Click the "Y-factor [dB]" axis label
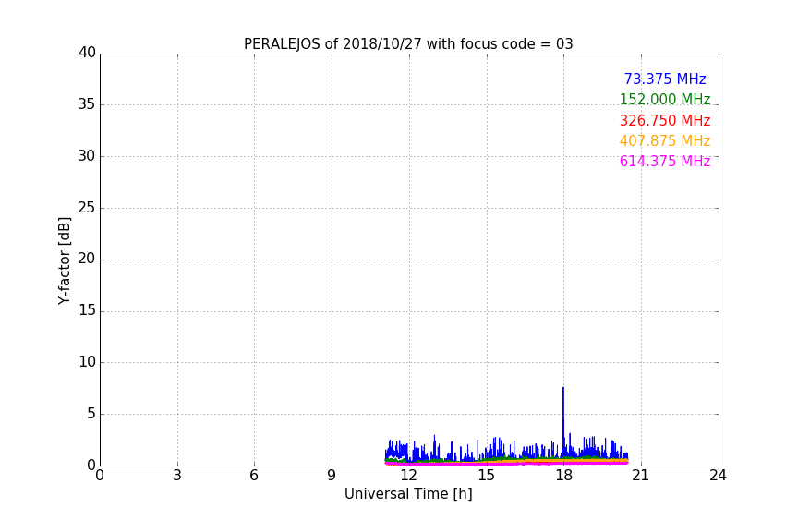Viewport: 798px width, 532px height. pos(64,260)
